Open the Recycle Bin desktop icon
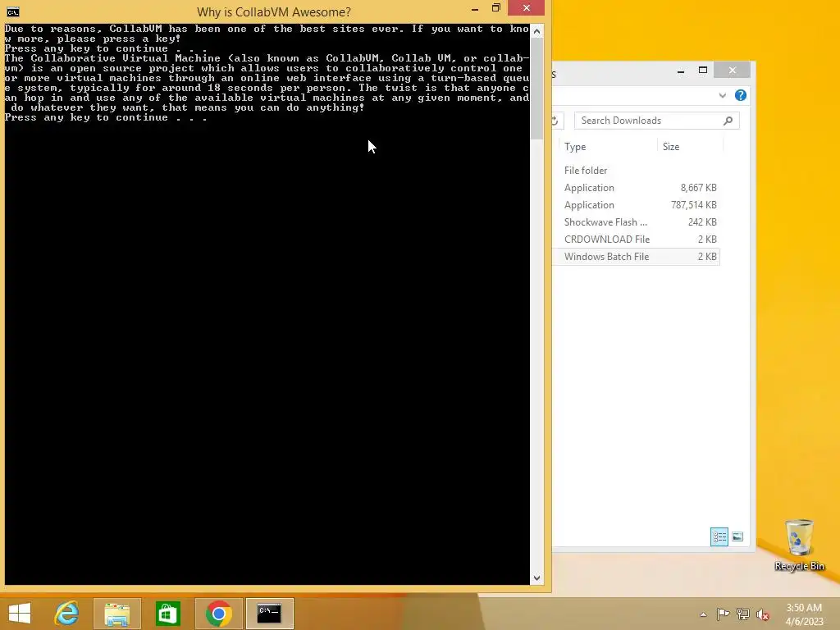Screen dimensions: 840x630 click(x=799, y=546)
